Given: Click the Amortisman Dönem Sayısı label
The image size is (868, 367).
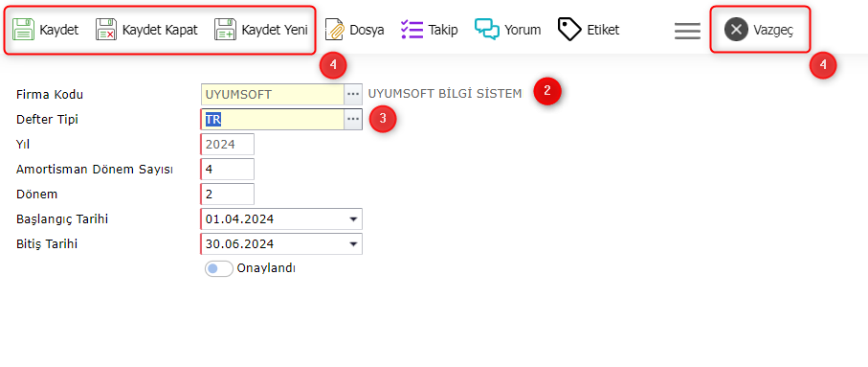Looking at the screenshot, I should (95, 170).
